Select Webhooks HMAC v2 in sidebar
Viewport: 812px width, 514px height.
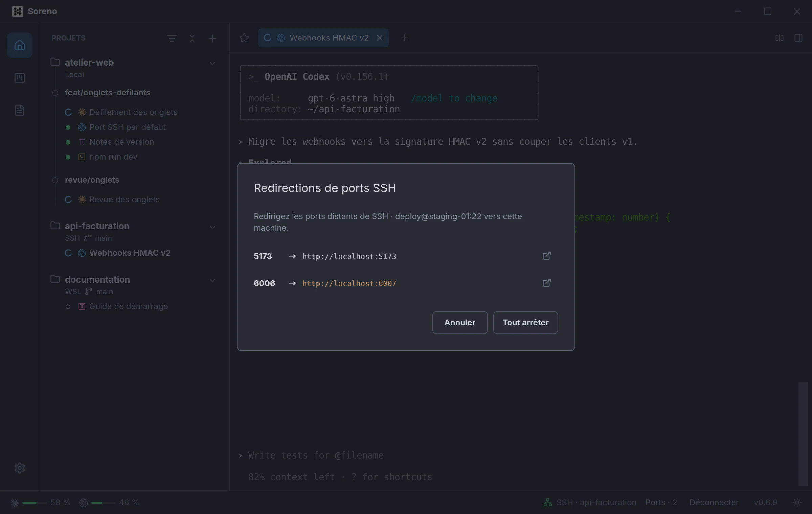(130, 253)
